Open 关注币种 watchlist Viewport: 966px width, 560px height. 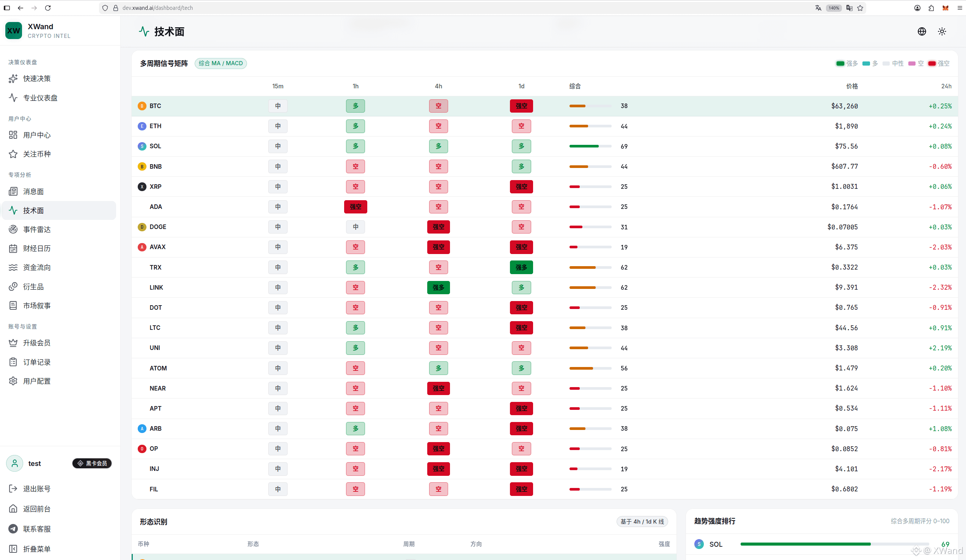(59, 154)
